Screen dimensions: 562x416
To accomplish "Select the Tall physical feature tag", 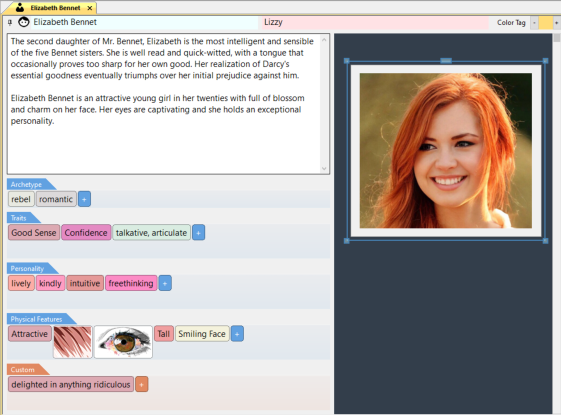I will pos(164,334).
